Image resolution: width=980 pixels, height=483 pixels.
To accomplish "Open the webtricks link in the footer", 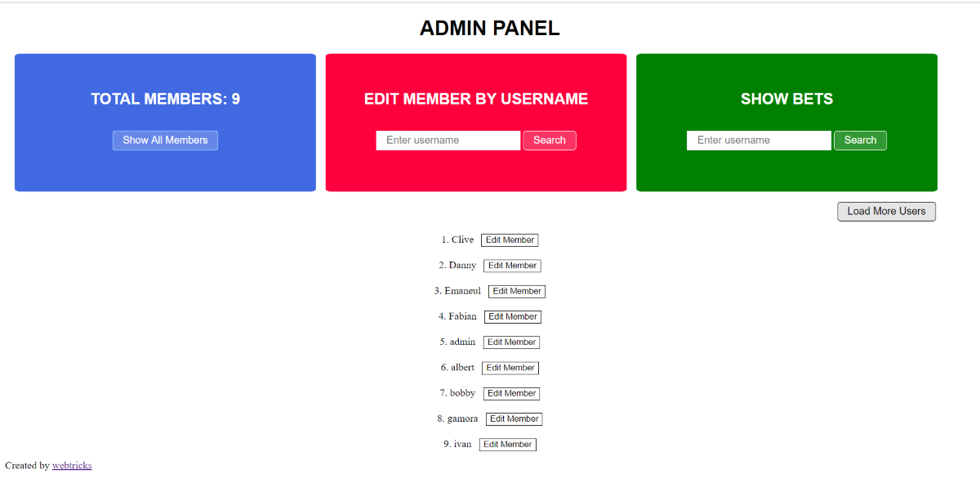I will pyautogui.click(x=72, y=466).
